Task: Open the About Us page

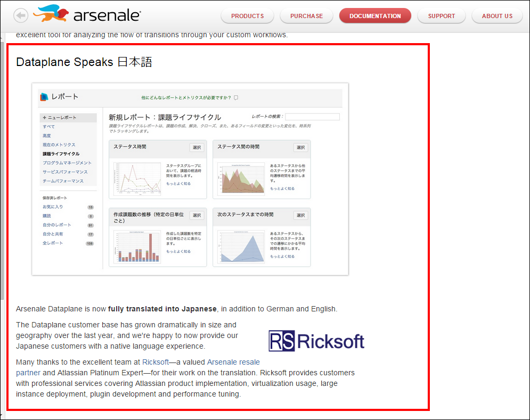Action: 497,16
